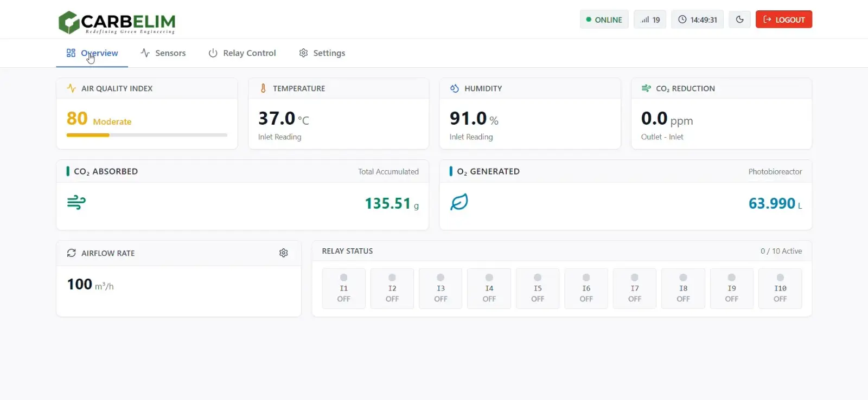
Task: Click the airflow rate refresh icon
Action: (71, 253)
